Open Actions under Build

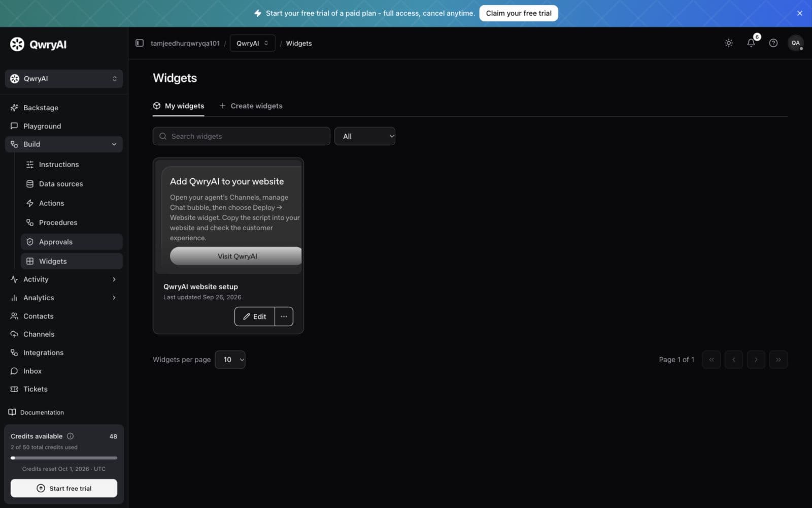(72, 203)
